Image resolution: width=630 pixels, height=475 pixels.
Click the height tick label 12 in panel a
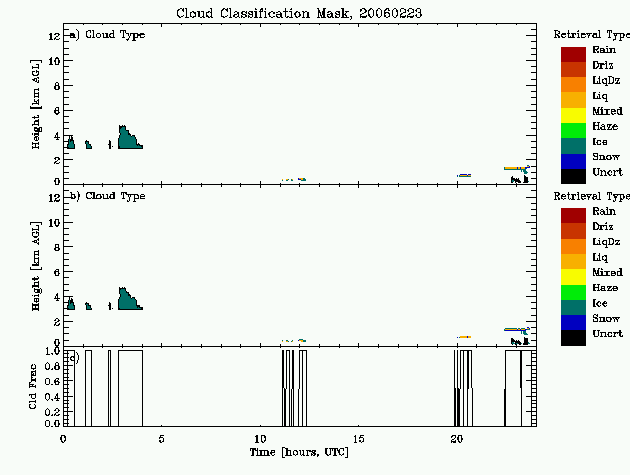pos(54,36)
